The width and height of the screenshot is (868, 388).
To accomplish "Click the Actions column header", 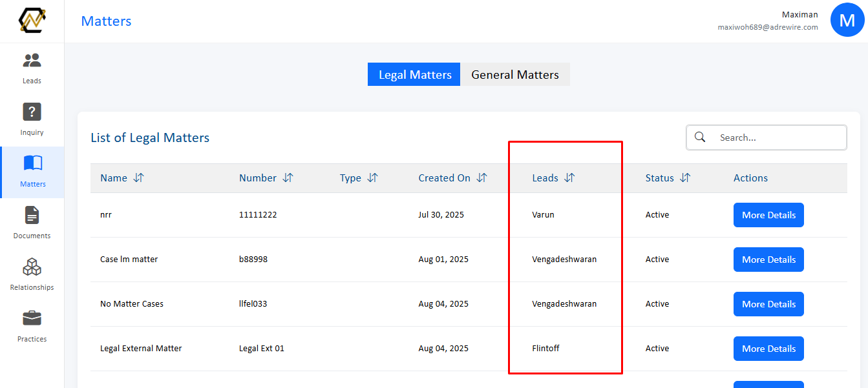I will click(750, 178).
